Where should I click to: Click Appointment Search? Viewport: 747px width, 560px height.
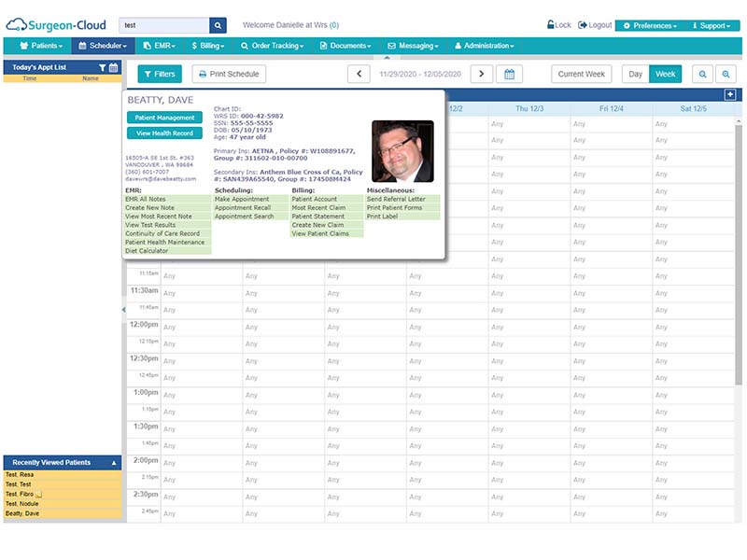tap(250, 217)
